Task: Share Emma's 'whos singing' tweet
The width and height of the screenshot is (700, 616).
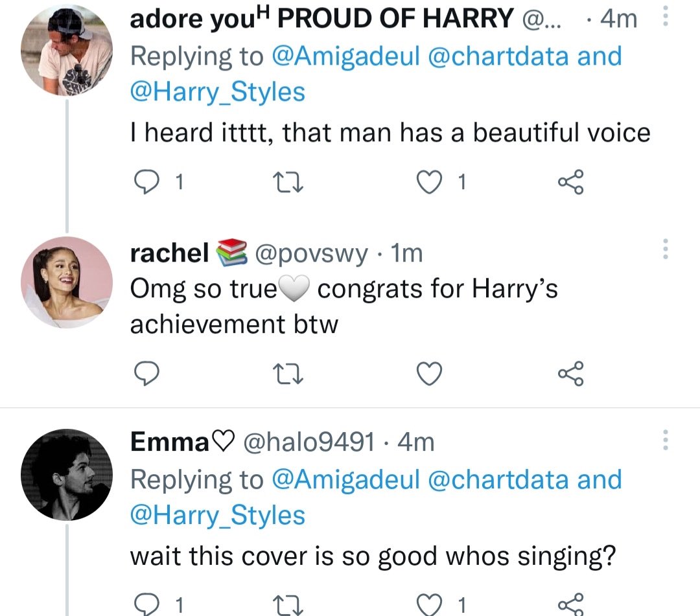Action: point(570,605)
